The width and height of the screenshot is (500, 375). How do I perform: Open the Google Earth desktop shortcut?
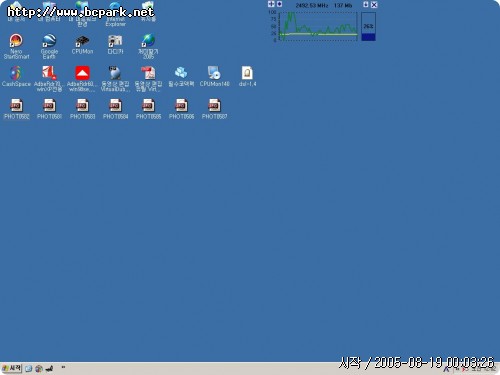click(x=49, y=46)
